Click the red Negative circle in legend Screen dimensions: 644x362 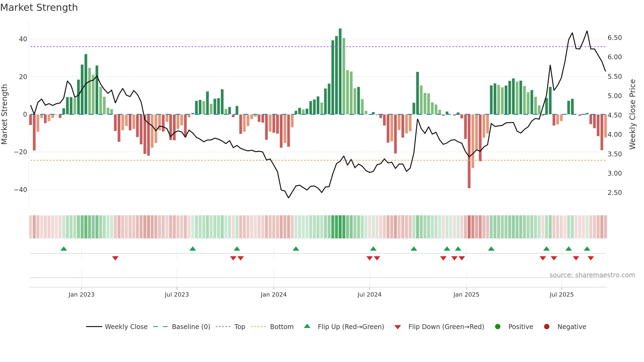click(547, 327)
